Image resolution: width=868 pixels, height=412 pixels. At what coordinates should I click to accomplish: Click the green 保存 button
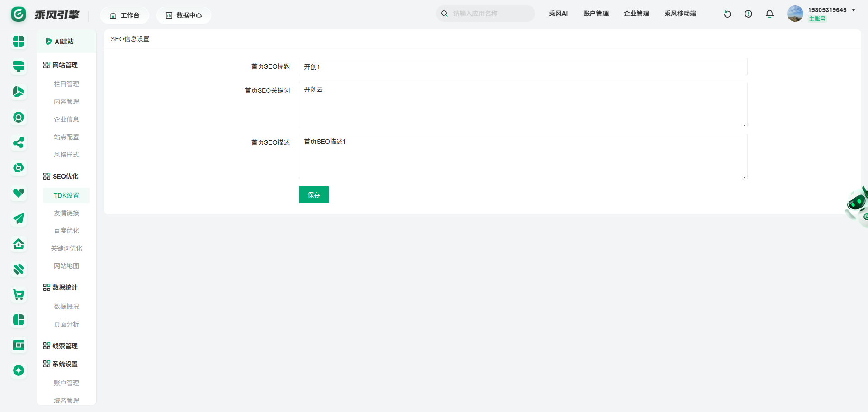coord(313,194)
